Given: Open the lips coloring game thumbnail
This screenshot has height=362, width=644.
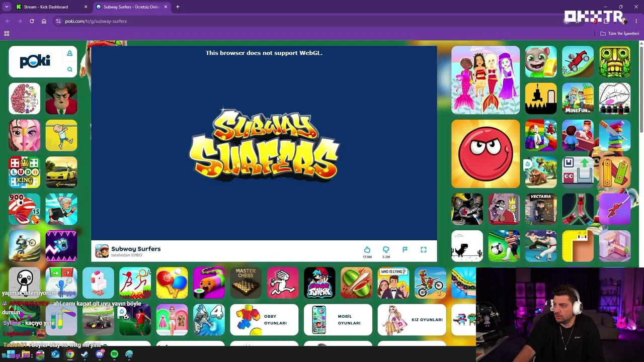Looking at the screenshot, I should (x=615, y=99).
